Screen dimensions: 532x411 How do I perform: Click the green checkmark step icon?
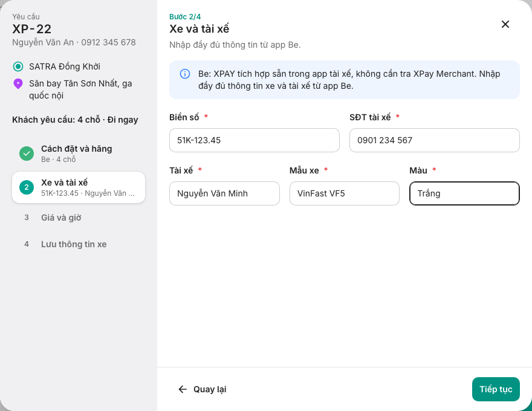27,154
